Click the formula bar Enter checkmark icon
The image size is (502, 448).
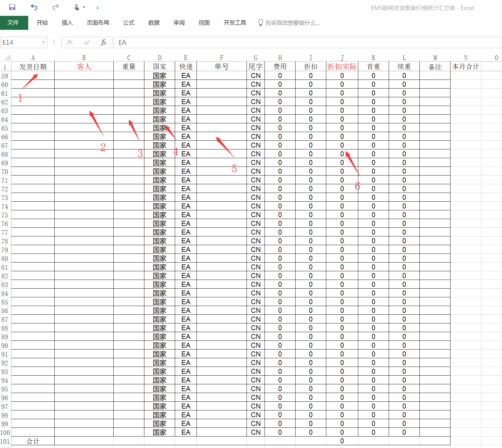(87, 43)
